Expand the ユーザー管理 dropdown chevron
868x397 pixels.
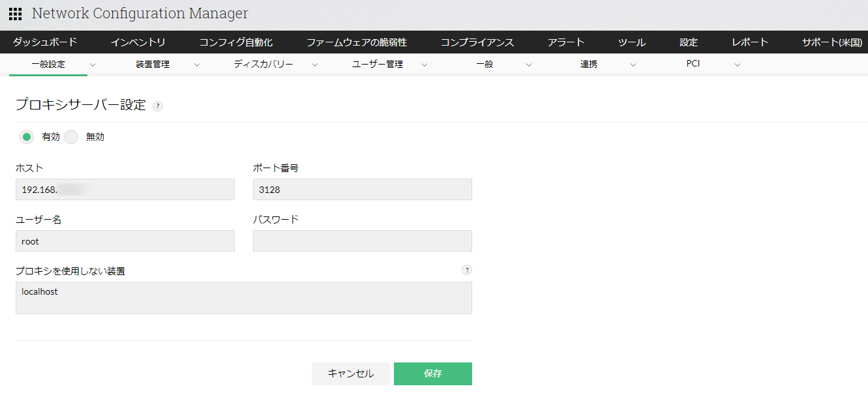pos(425,65)
